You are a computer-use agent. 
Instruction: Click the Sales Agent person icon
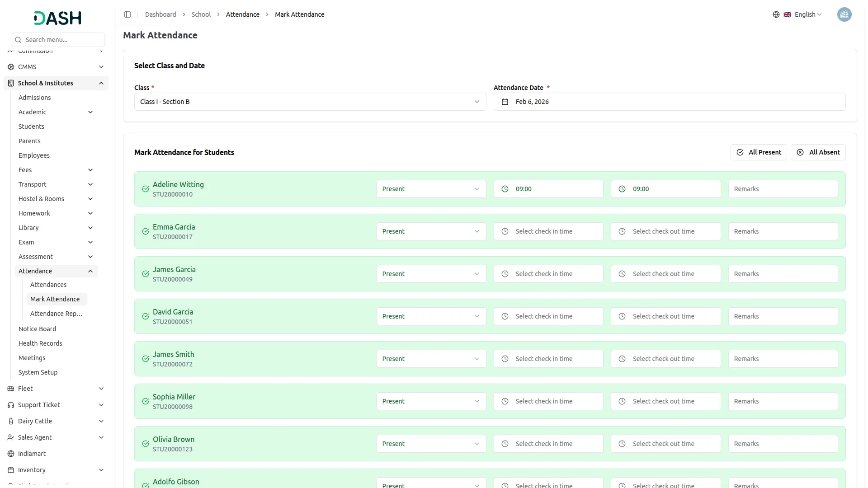pyautogui.click(x=11, y=437)
